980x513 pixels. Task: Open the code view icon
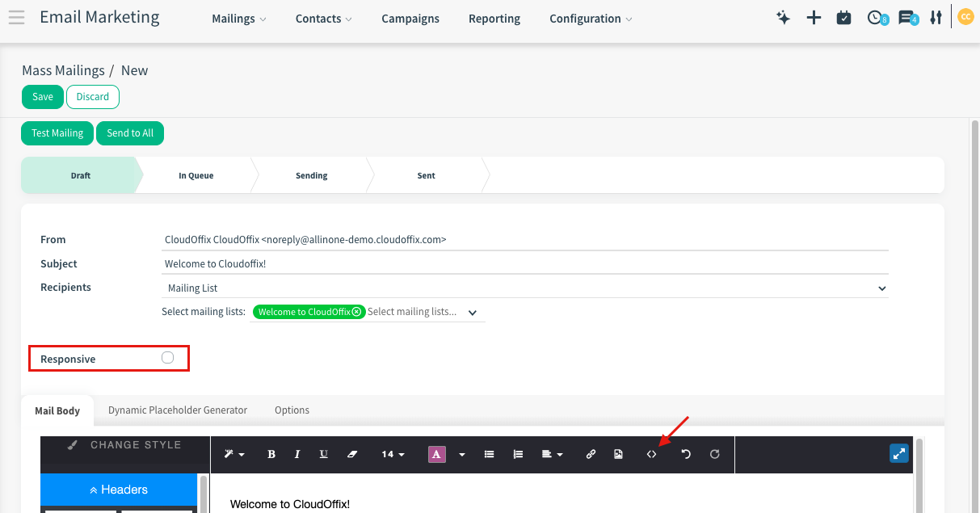[x=651, y=454]
